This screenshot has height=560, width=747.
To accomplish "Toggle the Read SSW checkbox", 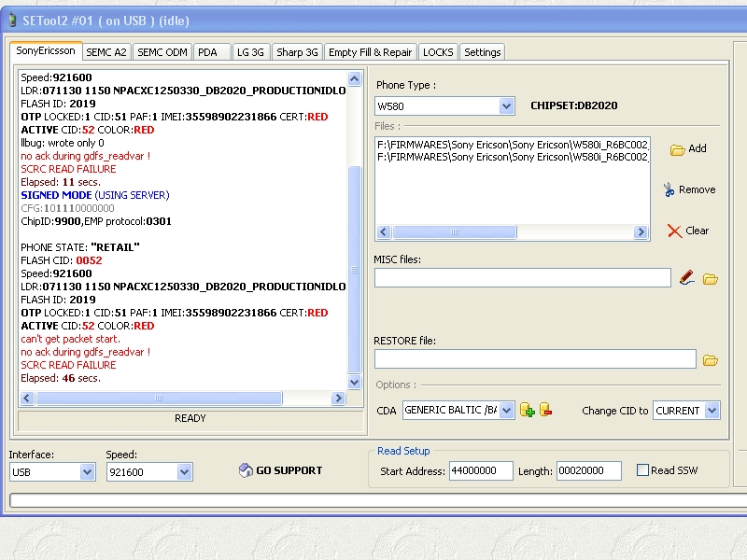I will [x=642, y=470].
